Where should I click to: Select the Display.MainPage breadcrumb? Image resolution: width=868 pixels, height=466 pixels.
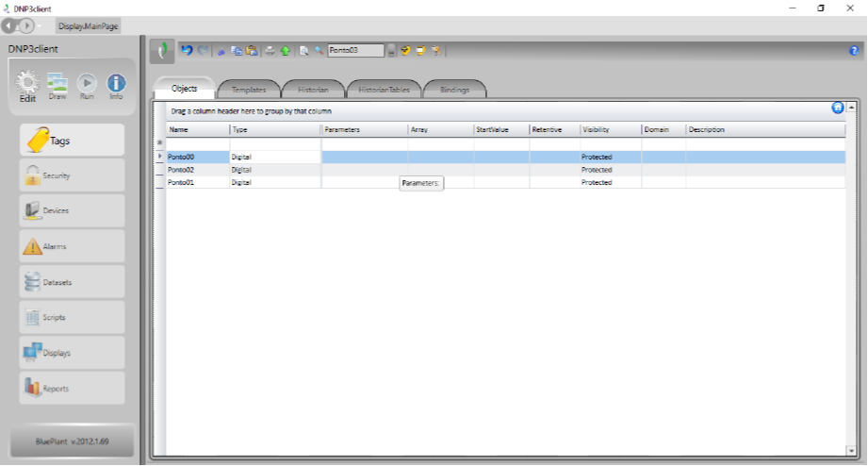pyautogui.click(x=88, y=26)
